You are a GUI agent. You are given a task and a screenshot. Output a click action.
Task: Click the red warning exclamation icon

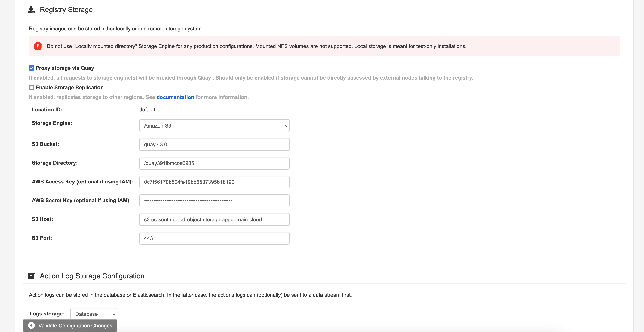click(38, 46)
